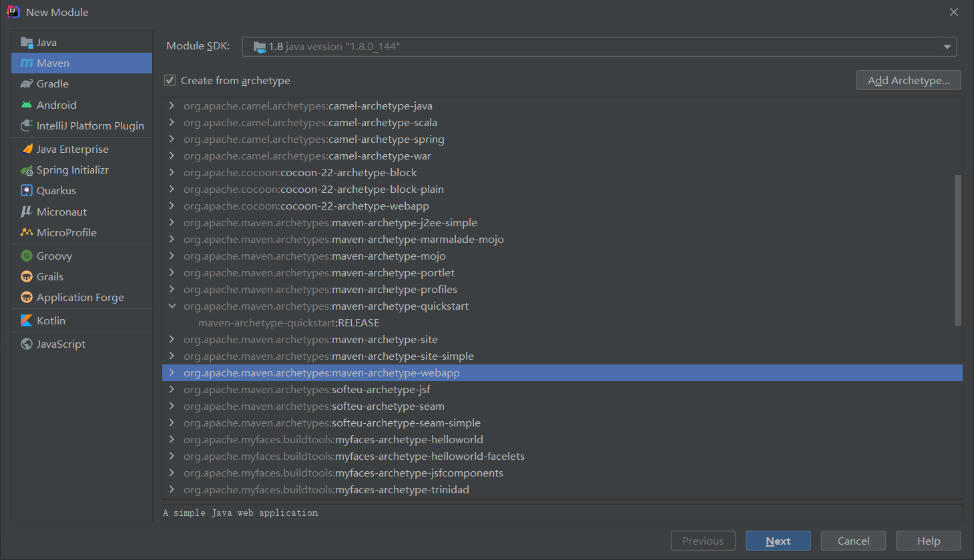Viewport: 974px width, 560px height.
Task: Choose Kotlin module type label
Action: (x=51, y=320)
